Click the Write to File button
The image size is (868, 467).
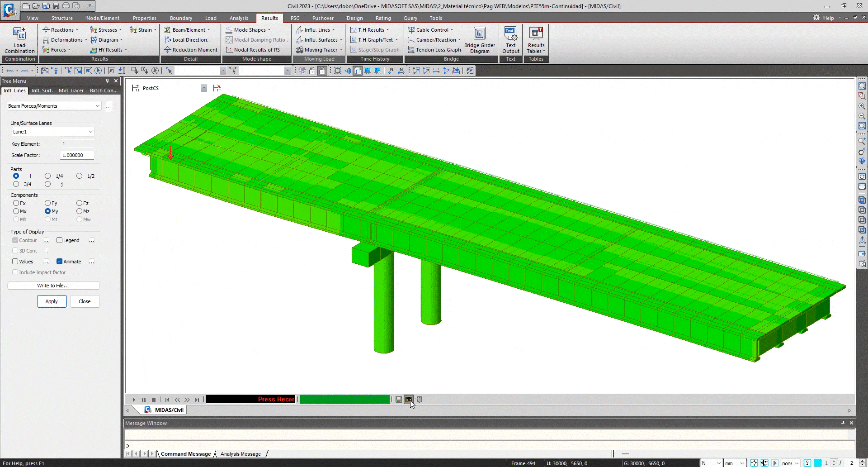point(53,286)
